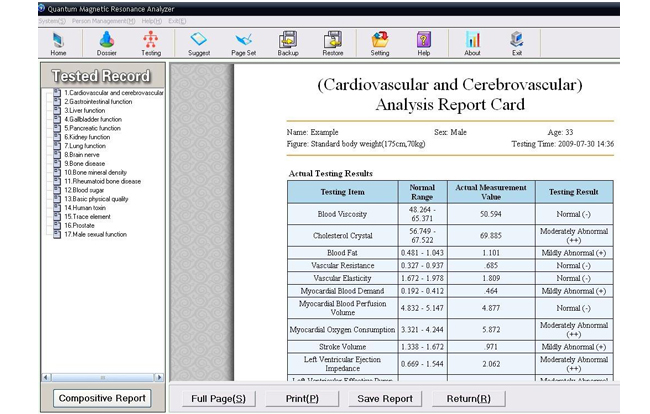Open the Setting toolbar icon
Screen dimensions: 650x414
(x=380, y=44)
